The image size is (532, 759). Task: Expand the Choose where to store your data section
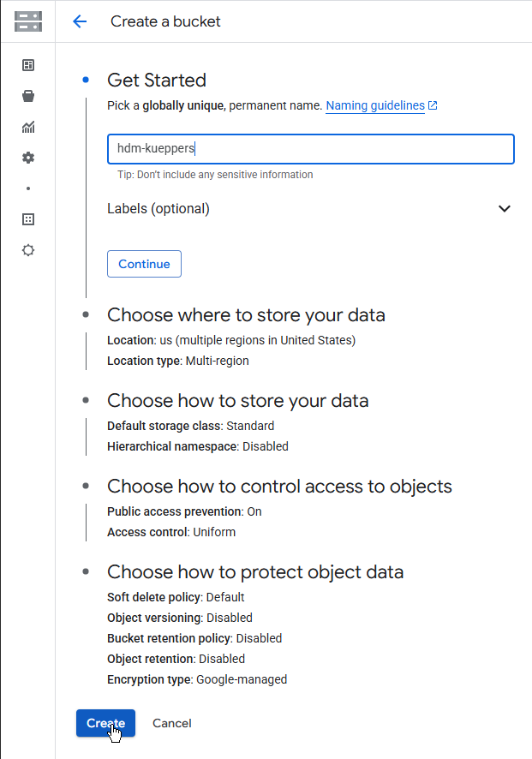pyautogui.click(x=246, y=315)
